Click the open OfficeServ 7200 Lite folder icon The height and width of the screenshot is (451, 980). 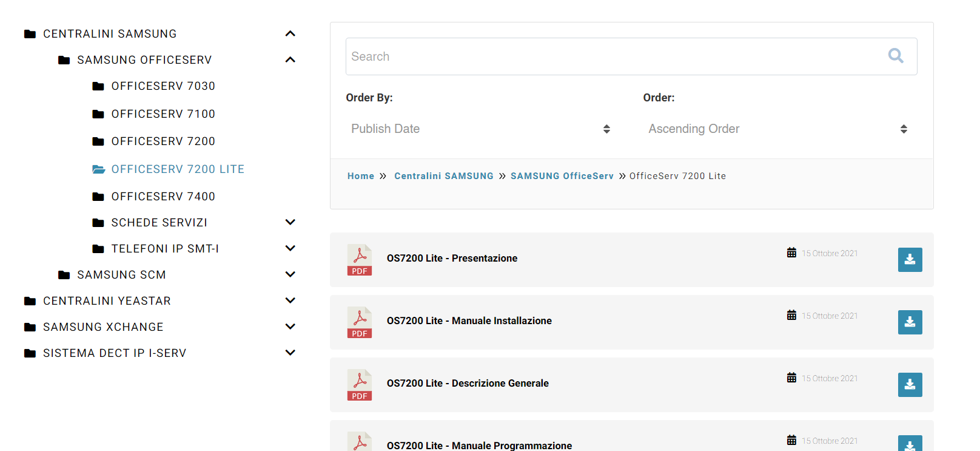[x=99, y=169]
